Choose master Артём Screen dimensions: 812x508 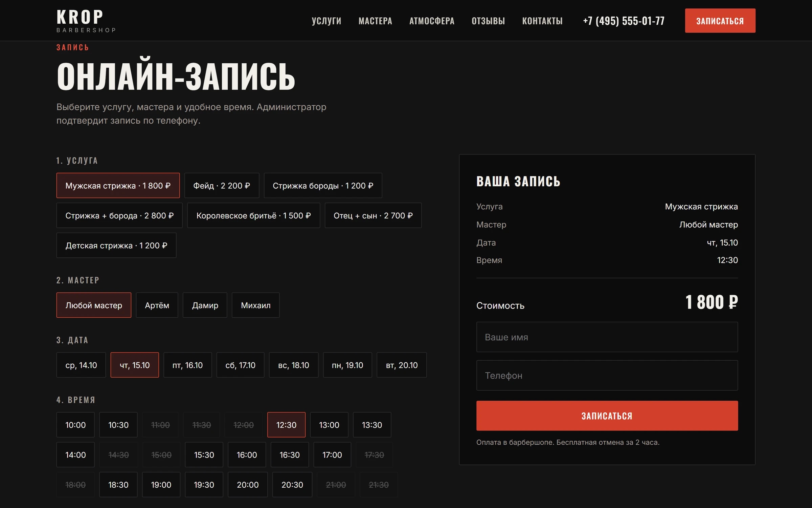tap(157, 305)
